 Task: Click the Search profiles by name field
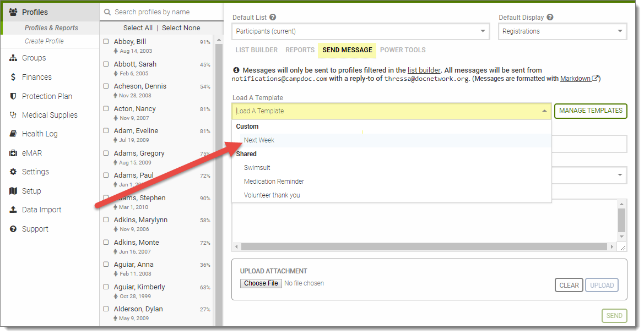tap(165, 12)
